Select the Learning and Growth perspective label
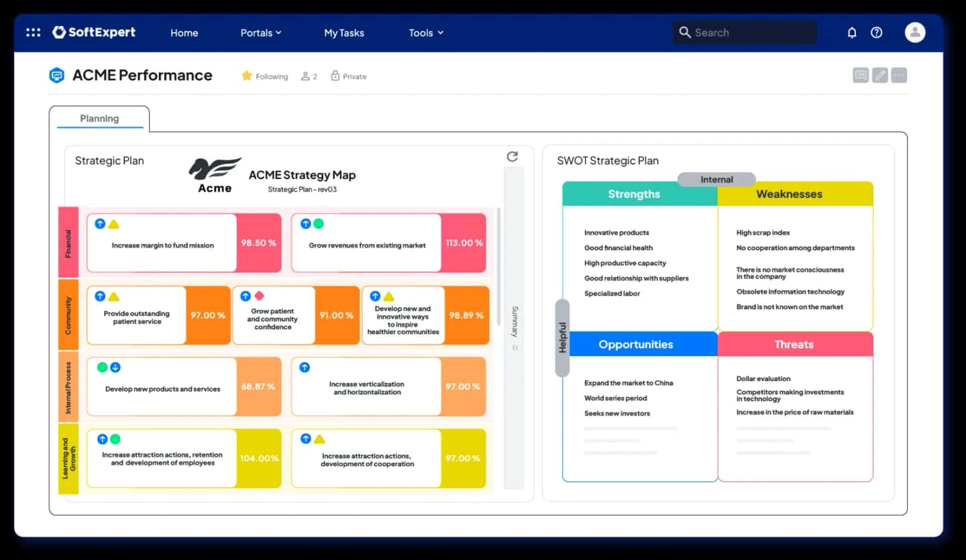 [x=68, y=459]
